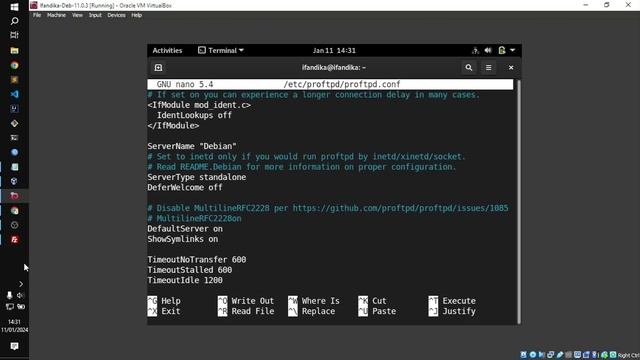This screenshot has width=640, height=360.
Task: Expand the GNOME system menu arrow
Action: click(513, 51)
